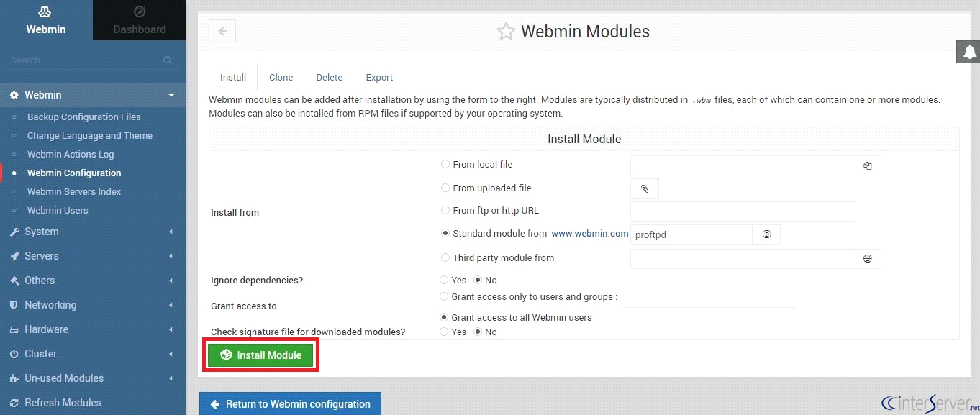Click Return to Webmin configuration button
This screenshot has height=415, width=980.
[x=290, y=404]
